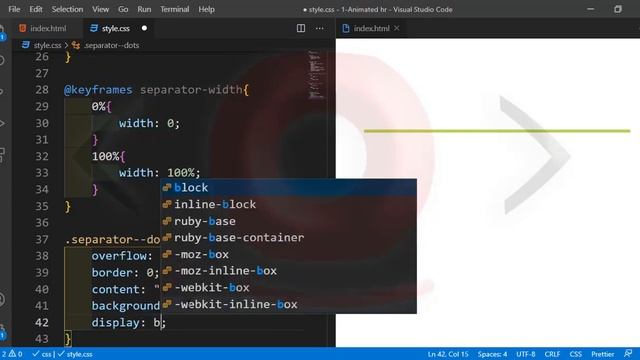Viewport: 640px width, 360px height.
Task: Choose '-moz-box' suggestion
Action: 289,254
